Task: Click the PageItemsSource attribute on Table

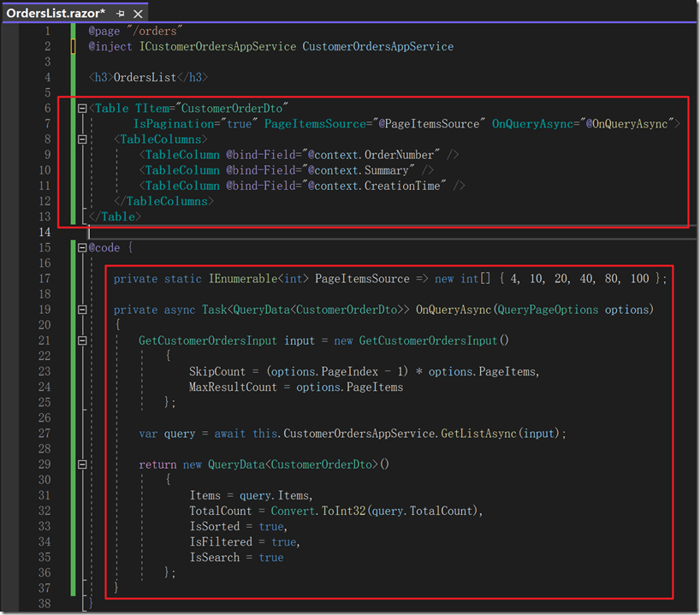Action: coord(315,124)
